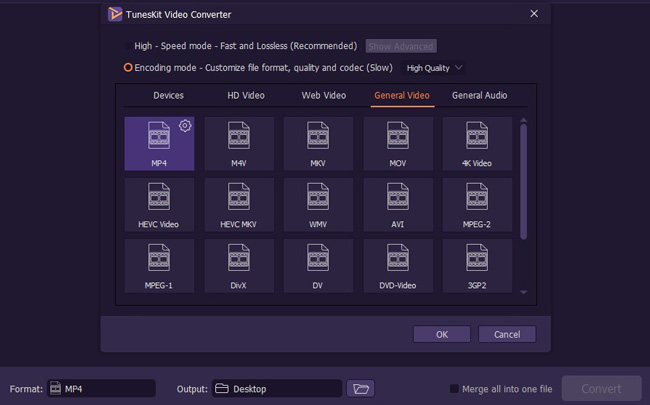Click the scroll down arrow in format list
This screenshot has height=405, width=650.
(x=524, y=292)
